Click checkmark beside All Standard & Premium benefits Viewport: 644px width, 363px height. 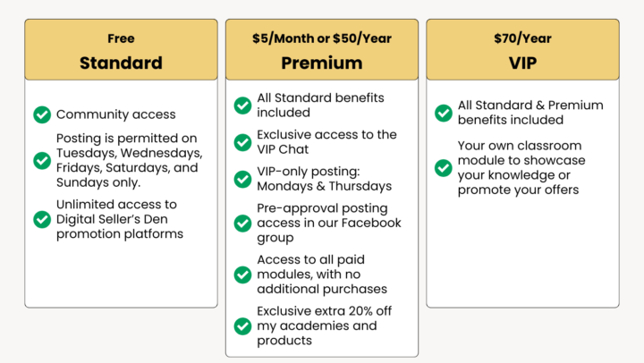444,113
